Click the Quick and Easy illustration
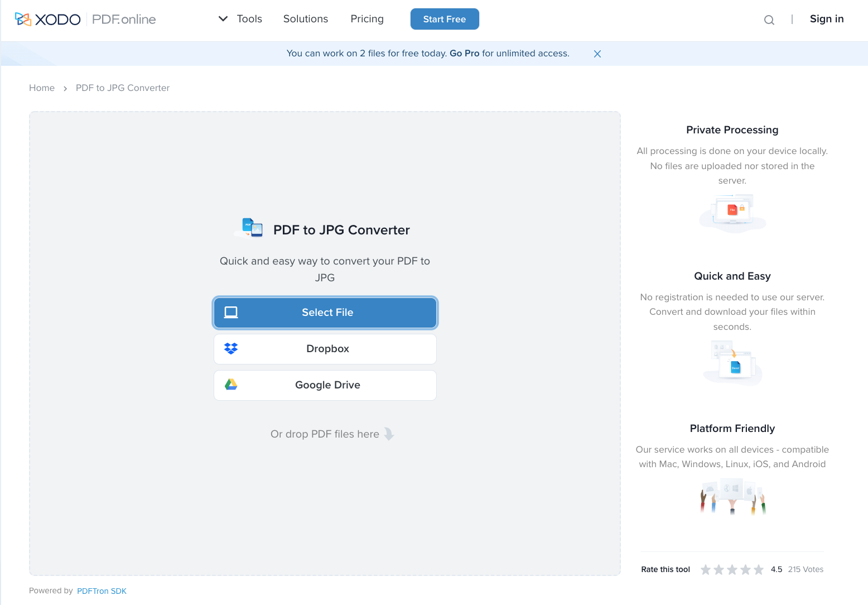Viewport: 868px width, 605px height. point(732,363)
